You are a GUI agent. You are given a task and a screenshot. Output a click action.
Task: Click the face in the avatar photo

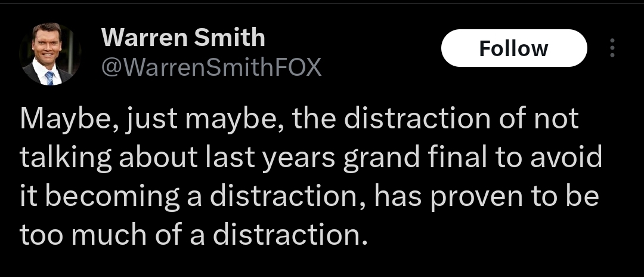(x=47, y=43)
